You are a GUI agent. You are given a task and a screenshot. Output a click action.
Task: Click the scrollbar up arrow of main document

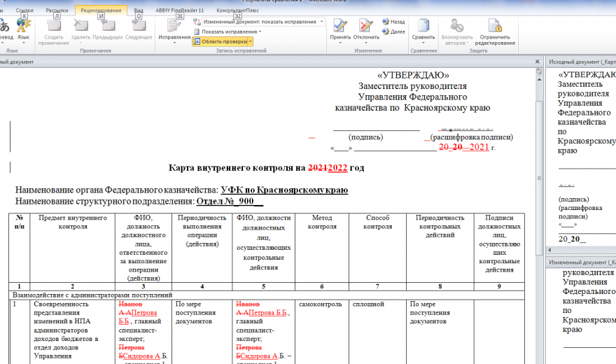[540, 79]
